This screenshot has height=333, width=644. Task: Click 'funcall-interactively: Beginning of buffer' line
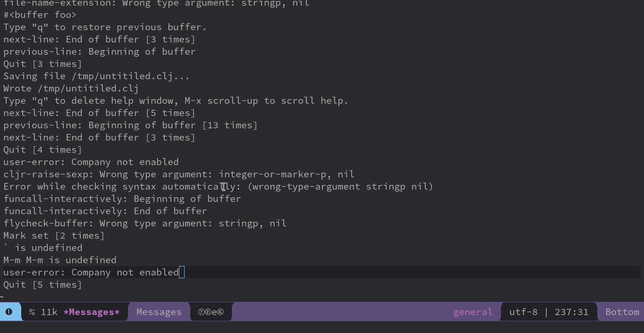pyautogui.click(x=122, y=199)
